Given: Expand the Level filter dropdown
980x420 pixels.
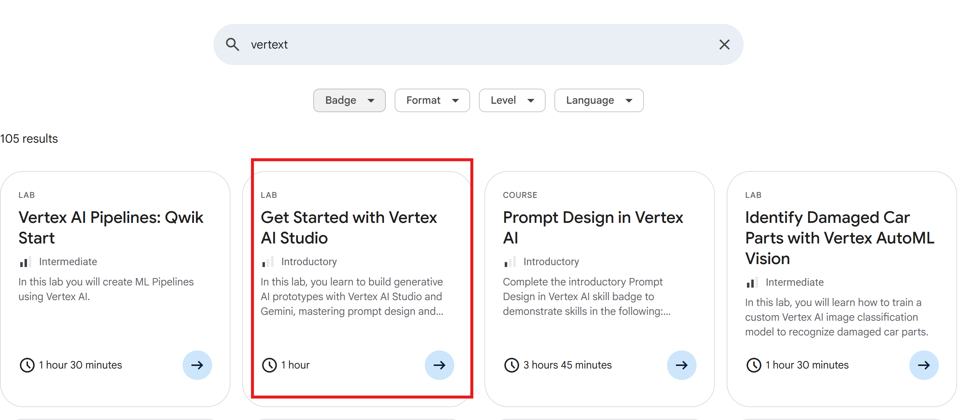Looking at the screenshot, I should tap(512, 100).
